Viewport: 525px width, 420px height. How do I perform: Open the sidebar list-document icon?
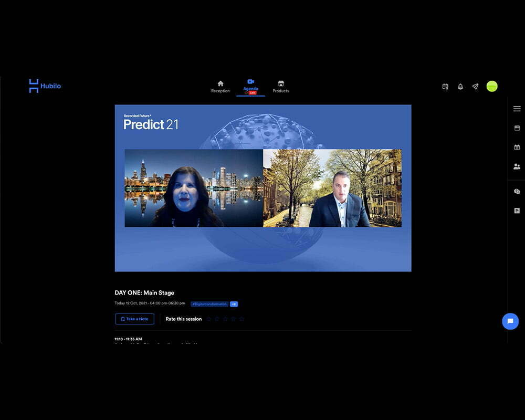[x=517, y=211]
